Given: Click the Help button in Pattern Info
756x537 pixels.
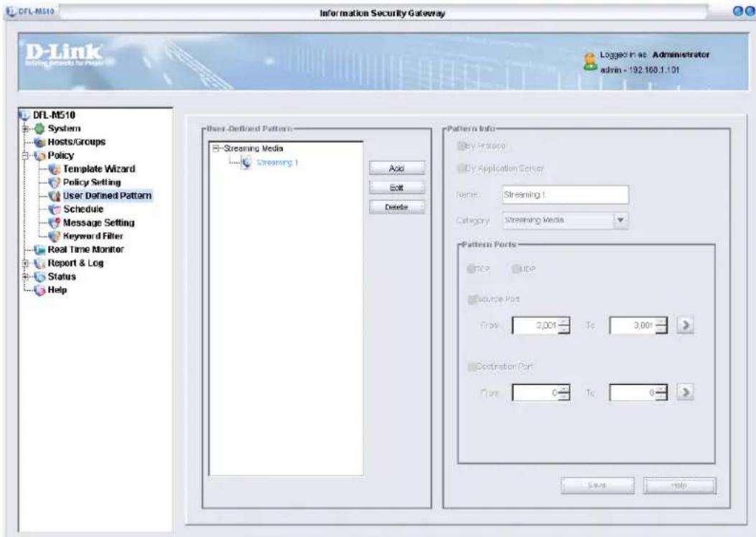Looking at the screenshot, I should 679,485.
